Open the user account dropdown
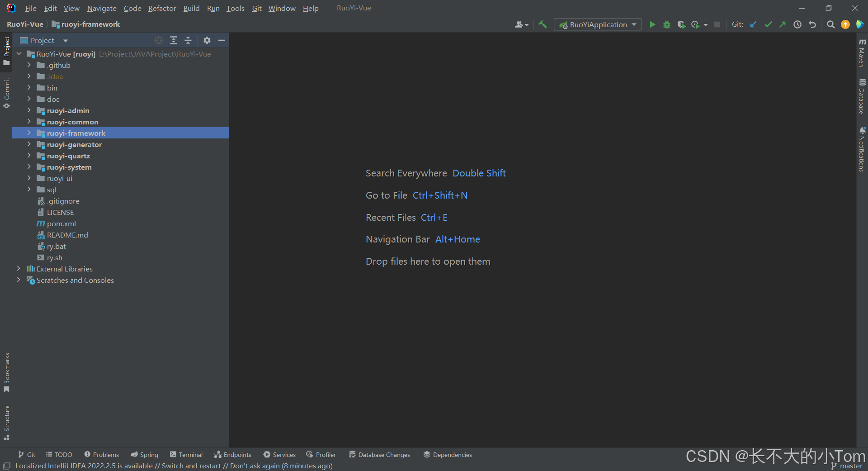868x471 pixels. (522, 24)
